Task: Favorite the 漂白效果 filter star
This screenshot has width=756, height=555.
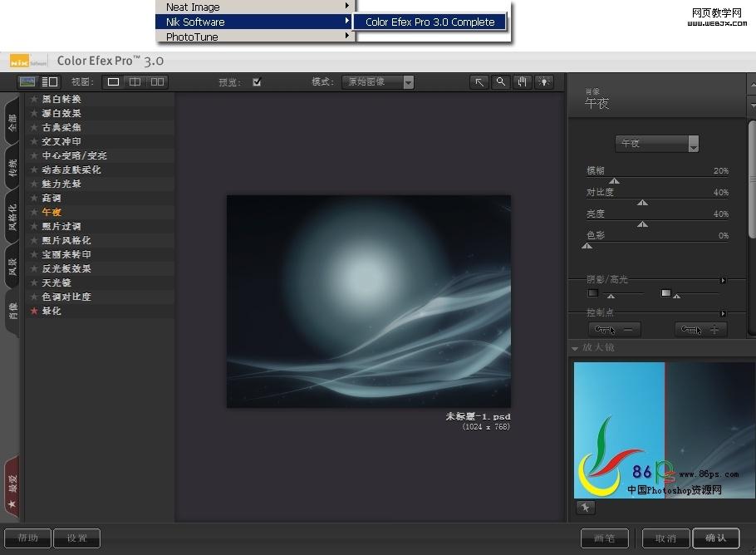Action: [34, 113]
